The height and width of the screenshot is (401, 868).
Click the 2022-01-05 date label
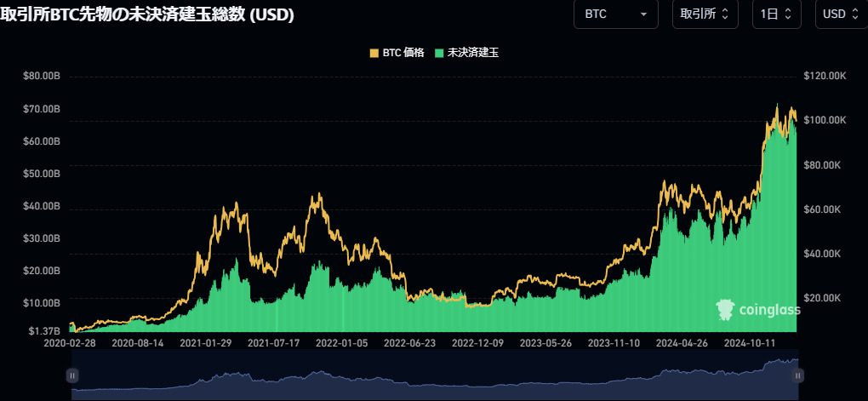pos(341,343)
